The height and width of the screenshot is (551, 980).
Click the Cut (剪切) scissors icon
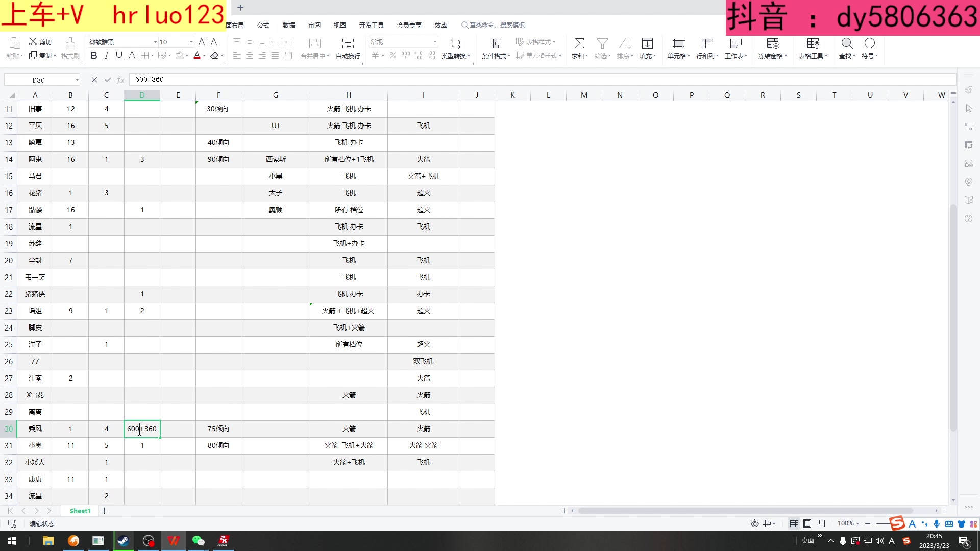(x=33, y=42)
